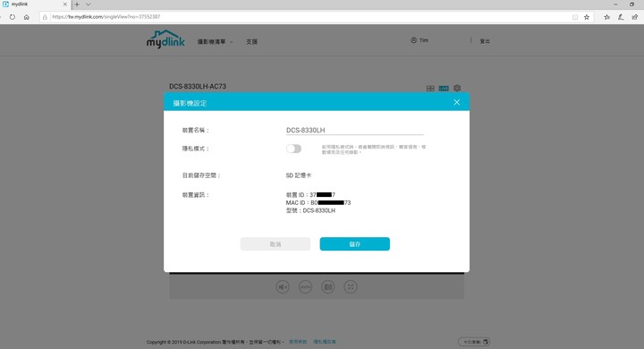
Task: Click the model DCS-8330LH text line
Action: pos(310,210)
